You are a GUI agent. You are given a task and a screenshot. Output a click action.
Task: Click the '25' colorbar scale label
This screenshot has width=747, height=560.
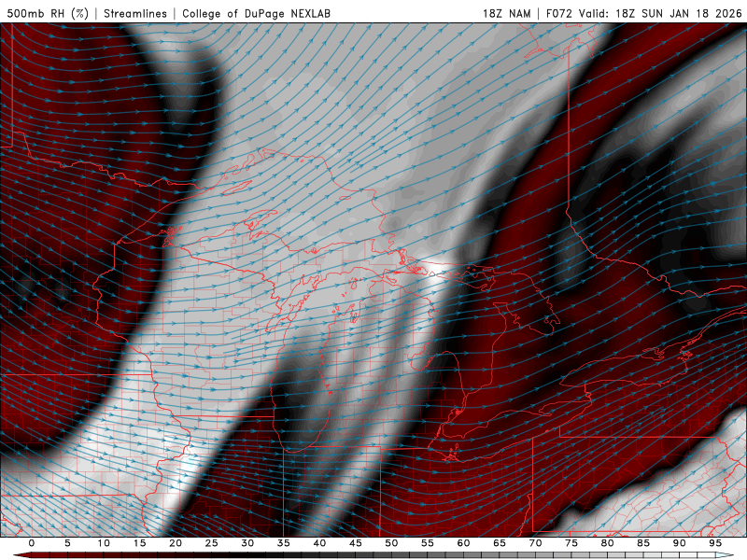coord(212,543)
